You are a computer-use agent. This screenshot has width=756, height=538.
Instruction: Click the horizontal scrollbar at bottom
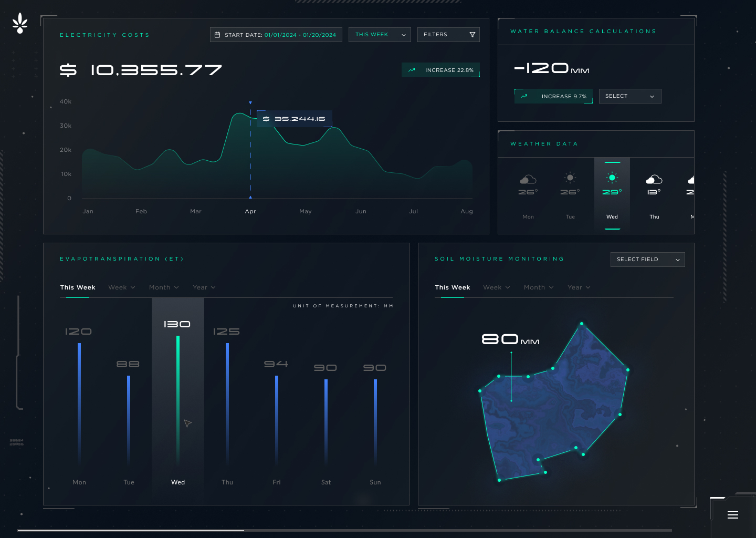[x=344, y=530]
